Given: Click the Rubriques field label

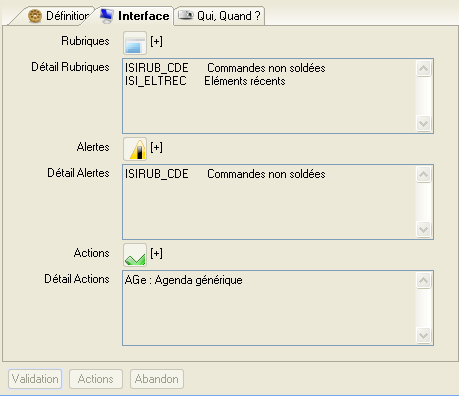Looking at the screenshot, I should point(85,41).
